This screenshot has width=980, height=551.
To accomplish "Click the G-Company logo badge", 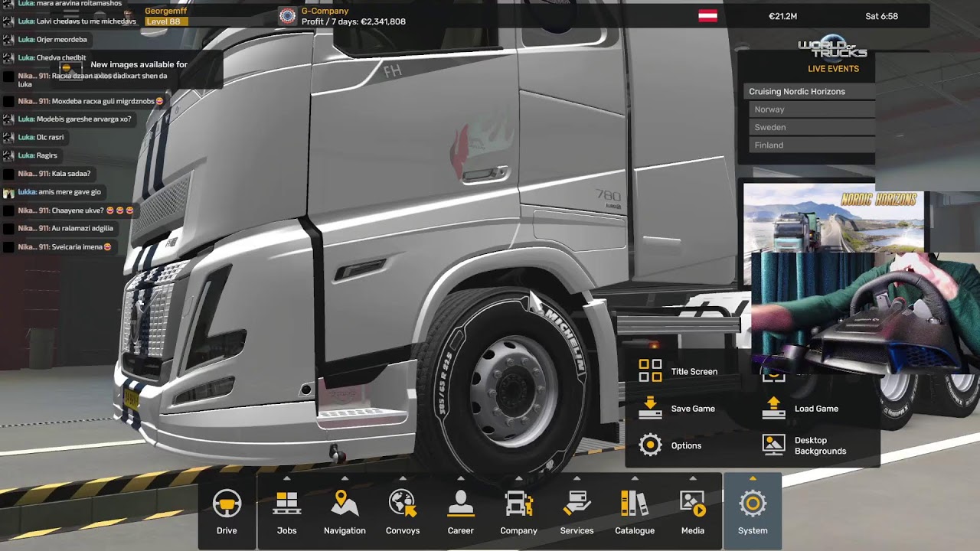I will tap(287, 16).
